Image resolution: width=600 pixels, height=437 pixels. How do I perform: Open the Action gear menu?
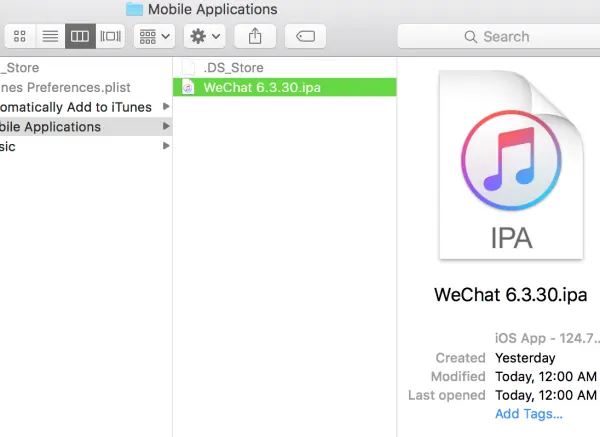point(205,36)
